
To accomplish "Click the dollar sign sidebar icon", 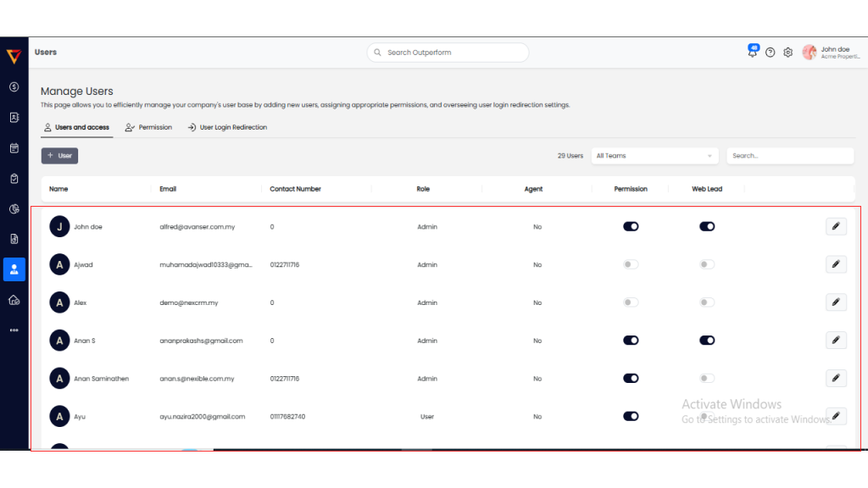I will tap(14, 86).
